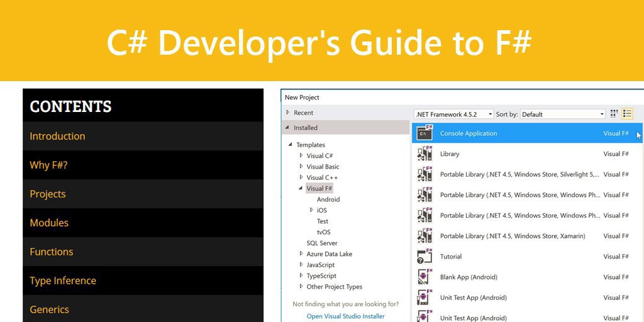Click the 'CONTENTS' heading
The height and width of the screenshot is (322, 644).
70,106
